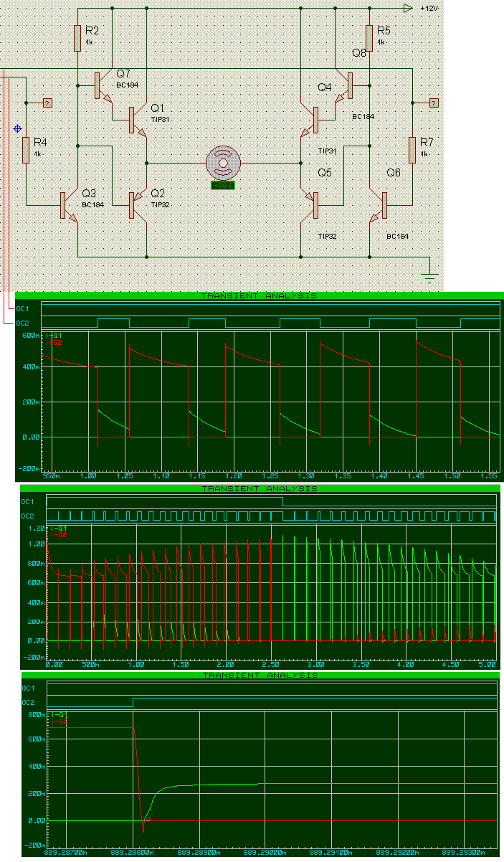The width and height of the screenshot is (504, 862).
Task: Select the Q6 BC184 transistor symbol
Action: pos(379,207)
